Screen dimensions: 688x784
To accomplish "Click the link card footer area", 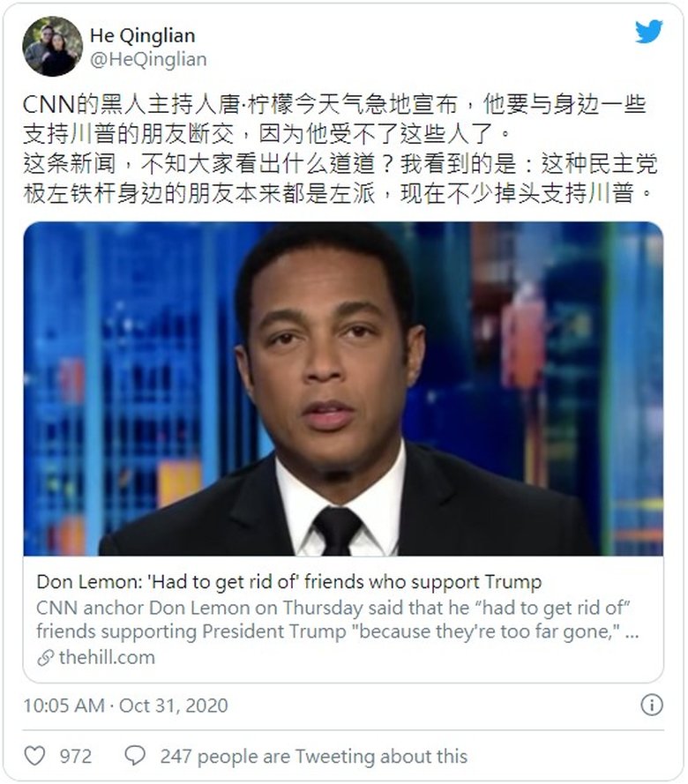I will point(343,619).
